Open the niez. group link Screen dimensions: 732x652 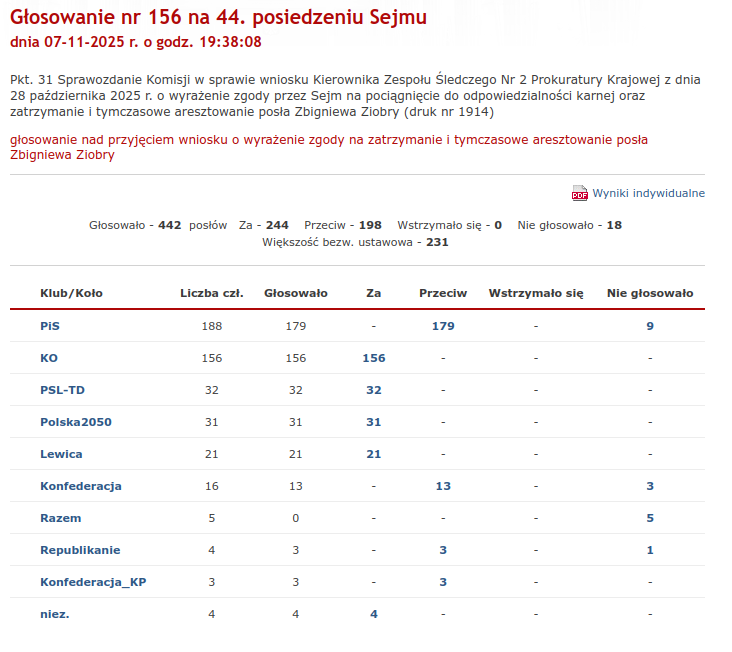coord(55,614)
